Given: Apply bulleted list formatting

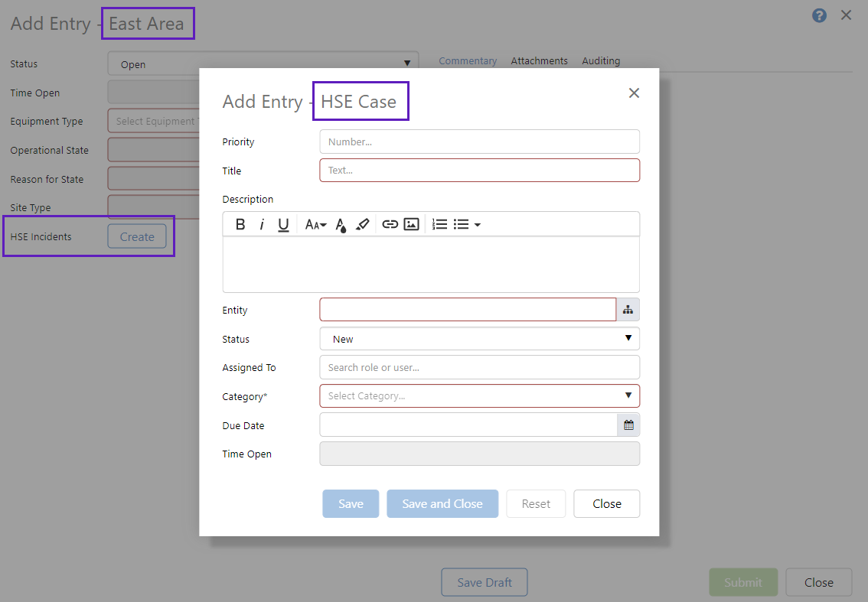Looking at the screenshot, I should click(461, 224).
